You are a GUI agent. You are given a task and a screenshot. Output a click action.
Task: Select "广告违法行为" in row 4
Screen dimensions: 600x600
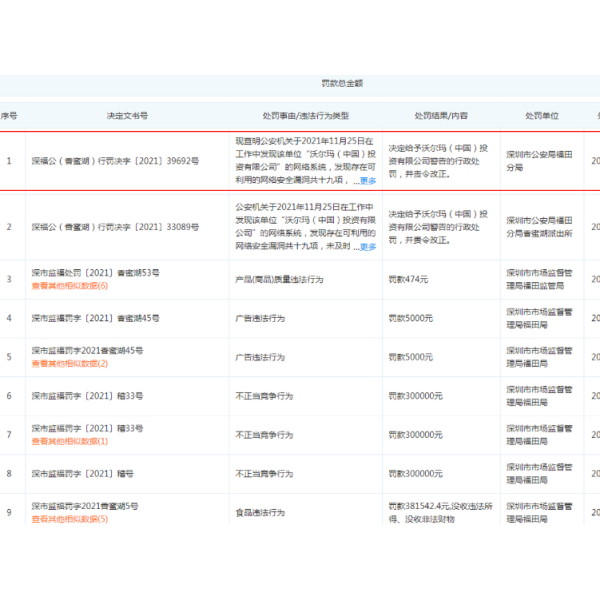click(x=260, y=318)
